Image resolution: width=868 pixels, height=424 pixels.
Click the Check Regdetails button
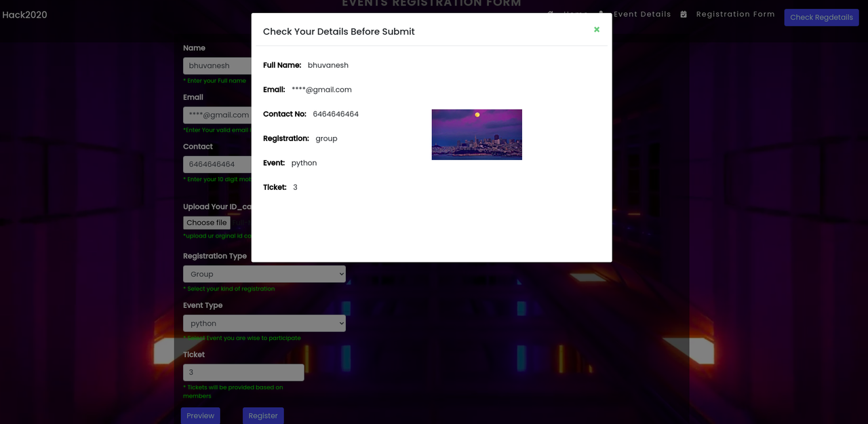(x=821, y=18)
